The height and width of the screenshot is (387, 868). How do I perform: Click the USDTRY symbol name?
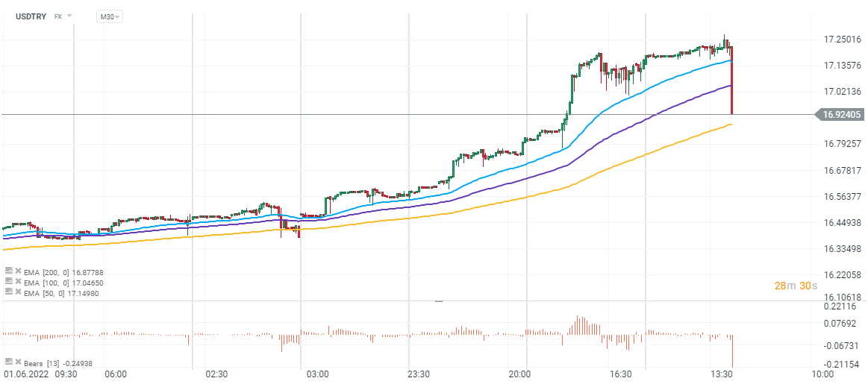coord(30,16)
